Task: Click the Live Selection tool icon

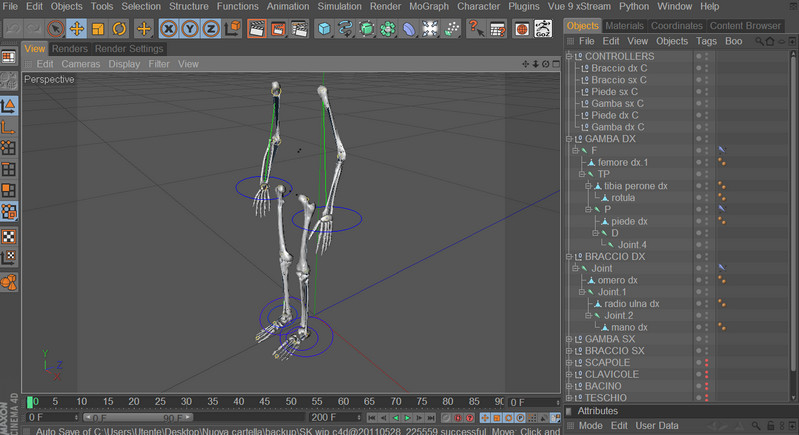Action: (56, 29)
